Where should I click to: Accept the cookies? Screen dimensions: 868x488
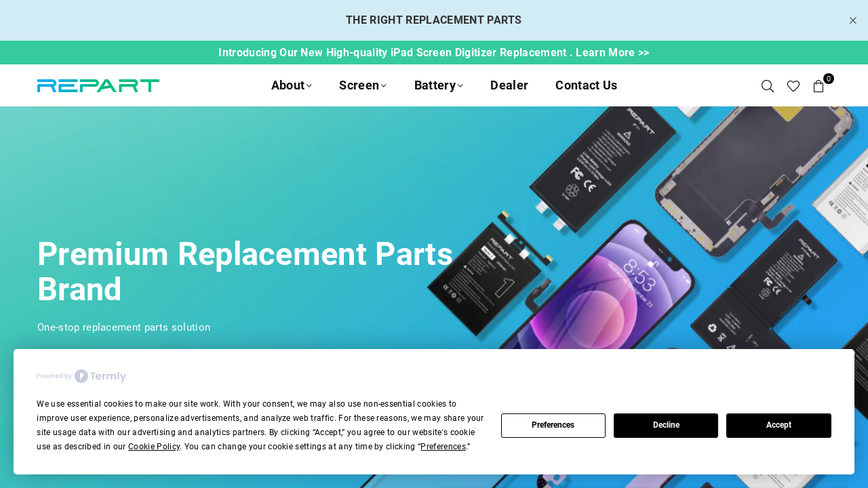click(778, 426)
